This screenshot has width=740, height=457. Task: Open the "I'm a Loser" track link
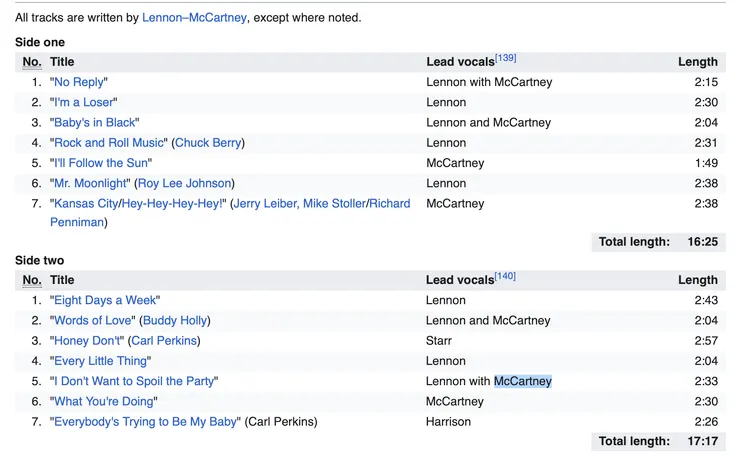click(x=84, y=102)
